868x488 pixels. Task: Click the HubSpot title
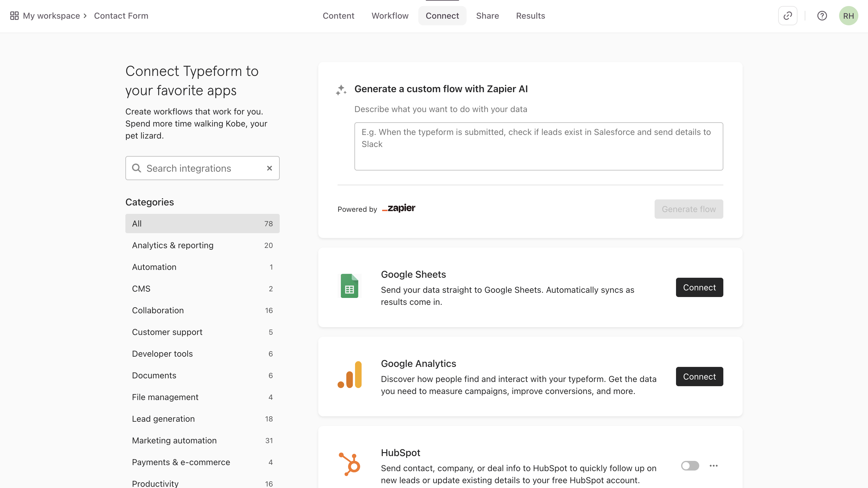(x=400, y=453)
